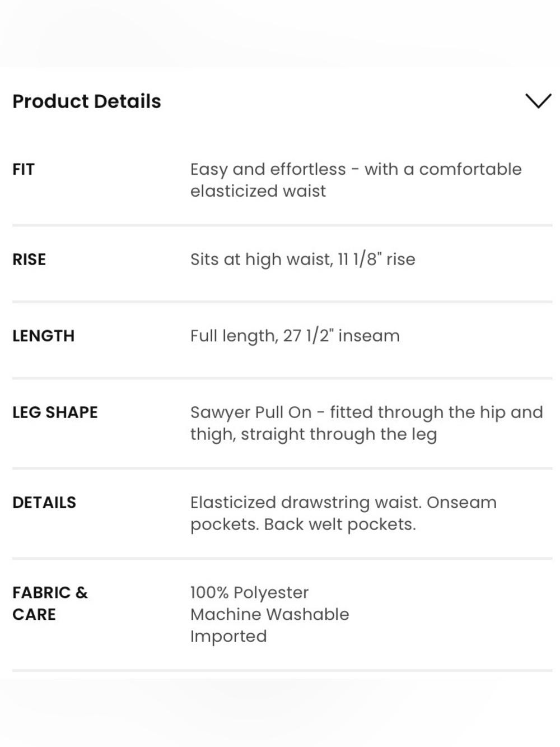Click the Product Details heading
The height and width of the screenshot is (747, 560).
point(87,101)
